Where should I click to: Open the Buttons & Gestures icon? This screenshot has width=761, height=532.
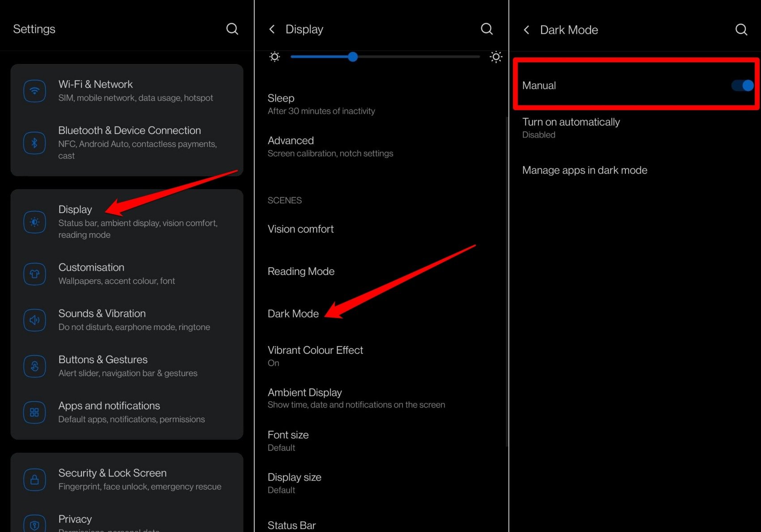34,366
